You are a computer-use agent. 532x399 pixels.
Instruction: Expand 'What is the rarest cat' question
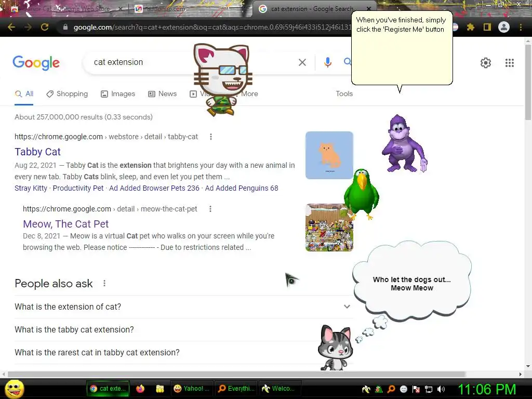click(184, 353)
